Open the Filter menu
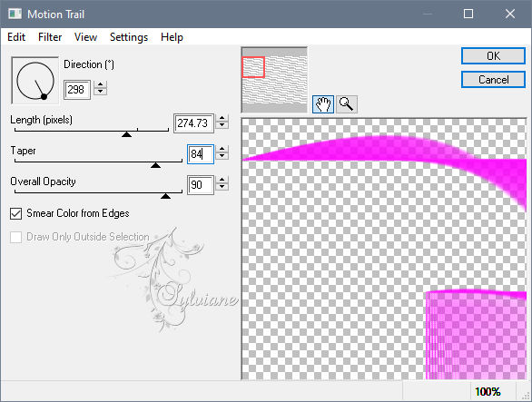This screenshot has height=402, width=532. pos(50,37)
